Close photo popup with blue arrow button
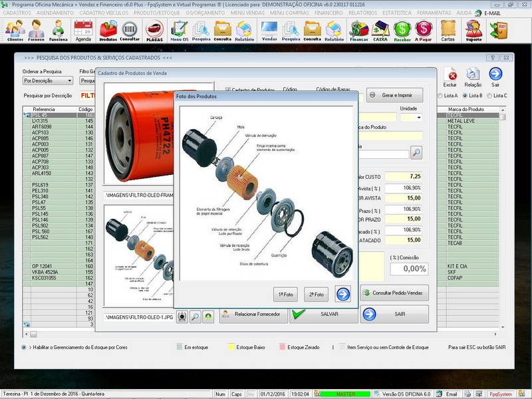 tap(343, 294)
